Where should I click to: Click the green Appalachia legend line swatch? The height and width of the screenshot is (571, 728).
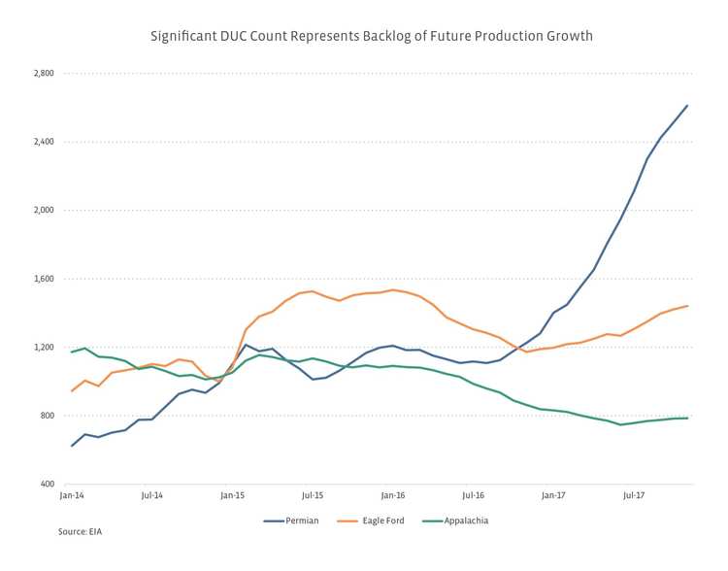pos(434,521)
